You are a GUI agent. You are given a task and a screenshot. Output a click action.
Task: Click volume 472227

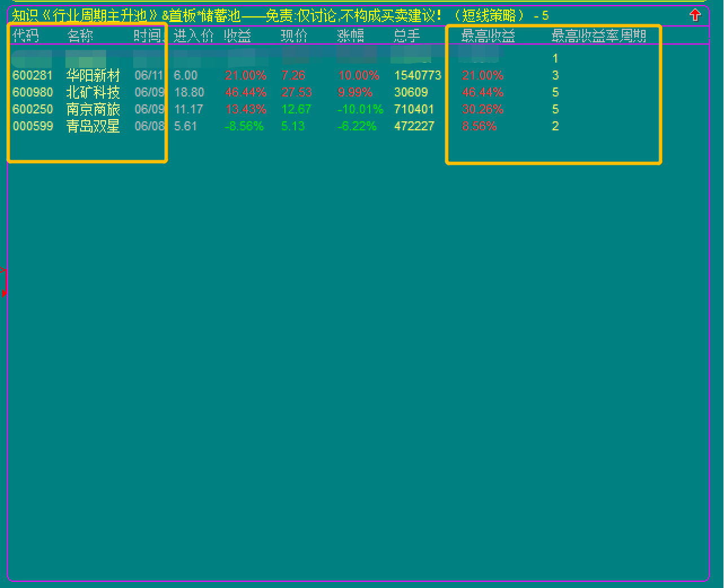tap(414, 126)
